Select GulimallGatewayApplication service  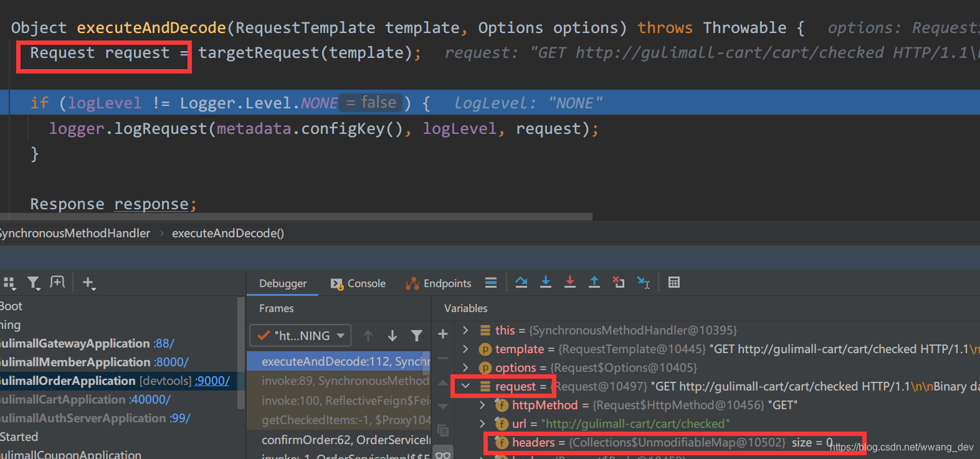coord(87,343)
